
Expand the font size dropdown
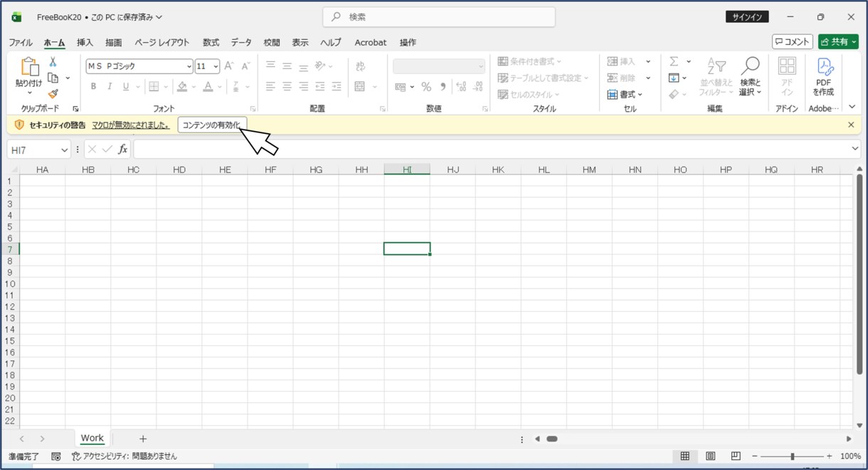216,66
